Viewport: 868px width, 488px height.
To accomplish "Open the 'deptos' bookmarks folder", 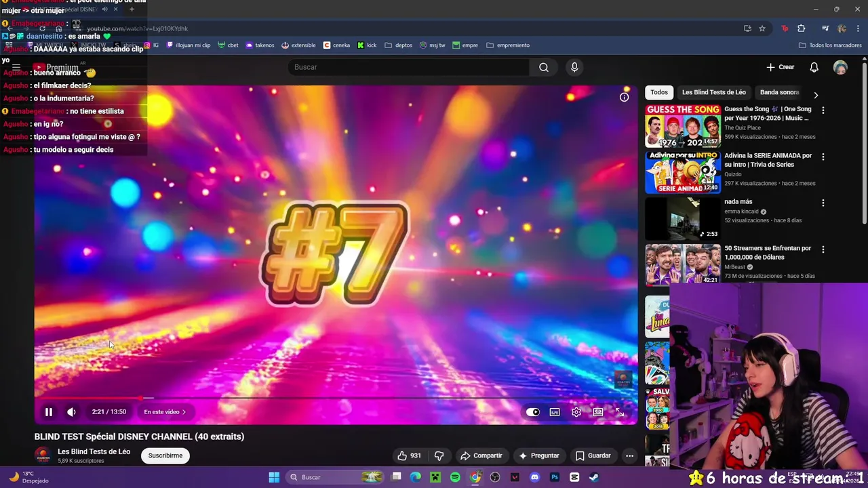I will point(399,45).
